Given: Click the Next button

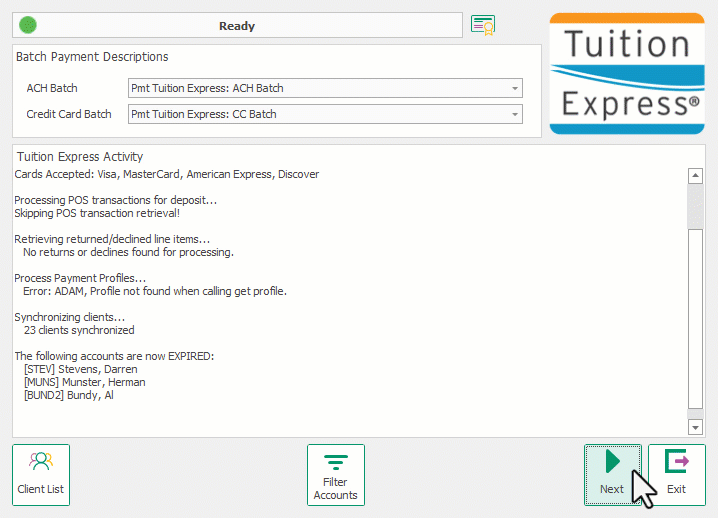Looking at the screenshot, I should point(612,475).
